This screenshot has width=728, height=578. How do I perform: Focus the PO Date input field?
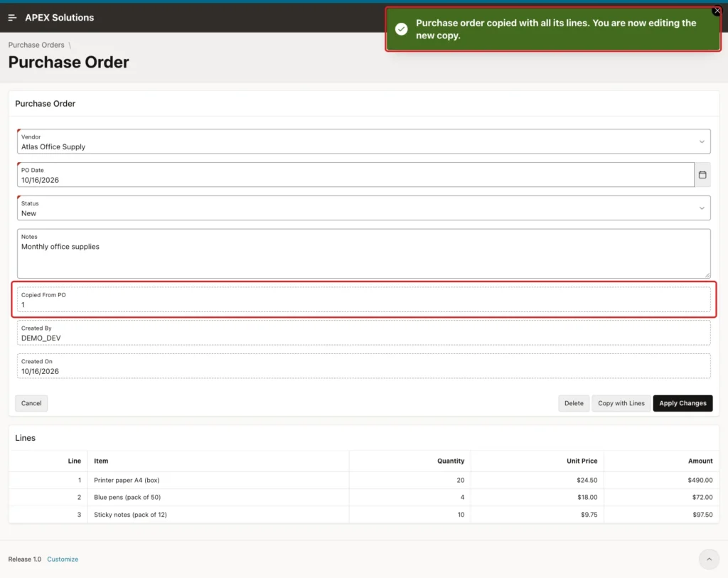pos(355,175)
